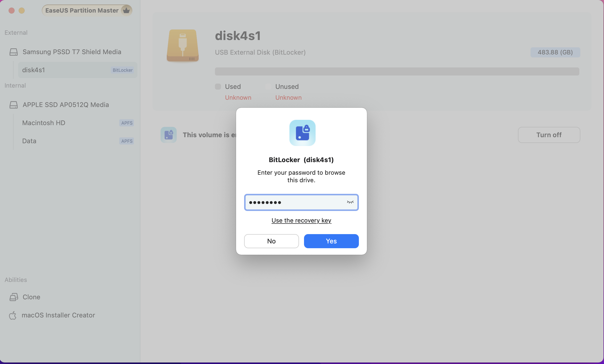Screen dimensions: 604x364
Task: Click Use the recovery key link
Action: pos(301,221)
